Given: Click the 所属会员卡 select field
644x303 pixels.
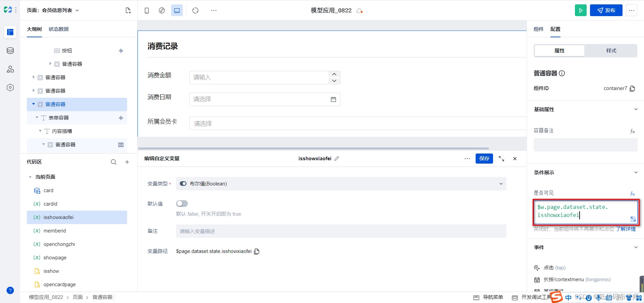Looking at the screenshot, I should coord(358,123).
